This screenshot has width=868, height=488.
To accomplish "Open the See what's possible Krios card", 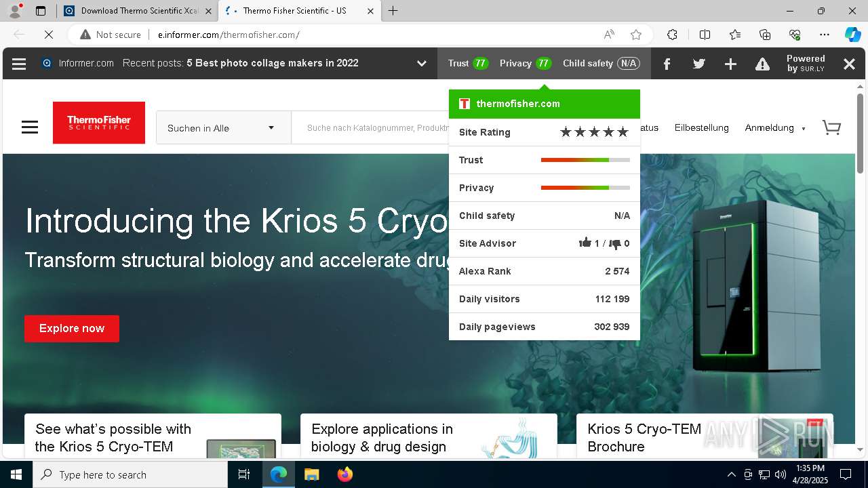I will coord(153,436).
